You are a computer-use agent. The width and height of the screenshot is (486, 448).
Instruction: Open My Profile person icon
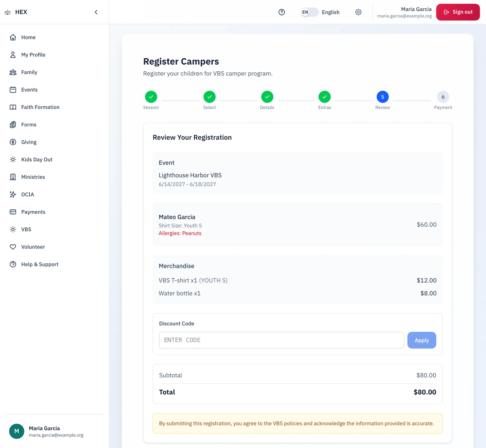pyautogui.click(x=13, y=55)
